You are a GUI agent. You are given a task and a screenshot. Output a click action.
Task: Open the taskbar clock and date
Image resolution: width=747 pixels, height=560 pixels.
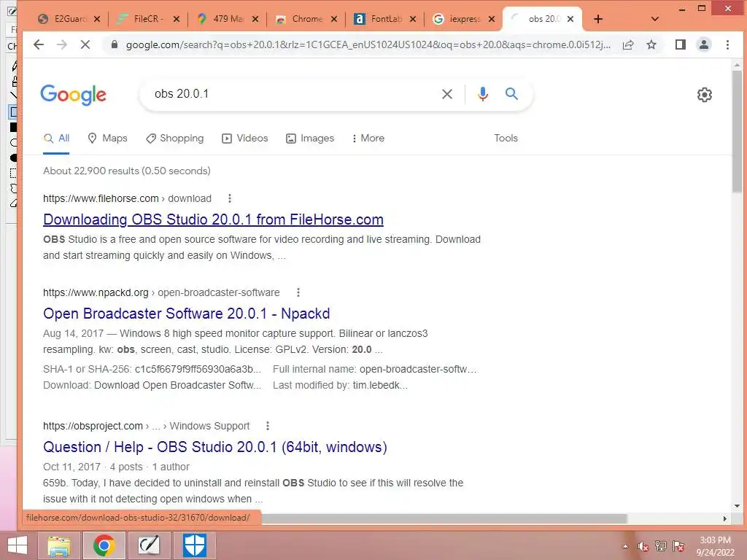715,546
